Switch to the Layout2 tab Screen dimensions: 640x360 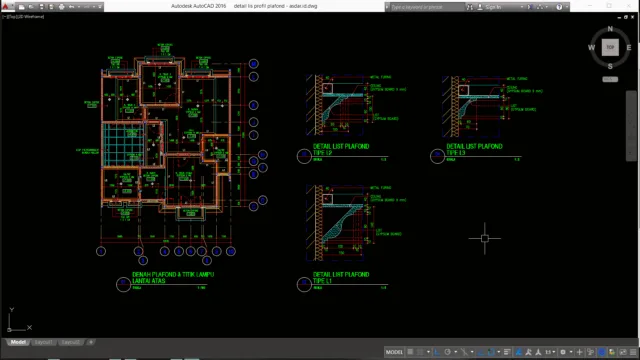71,342
